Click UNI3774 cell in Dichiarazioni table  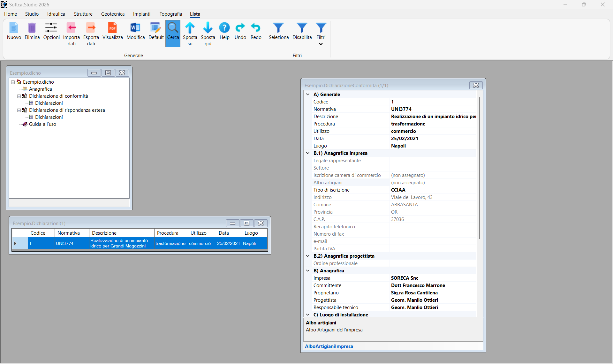72,243
